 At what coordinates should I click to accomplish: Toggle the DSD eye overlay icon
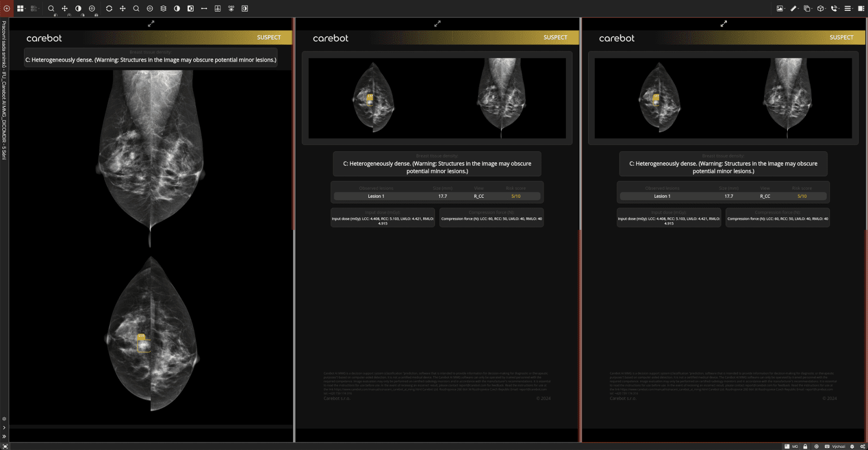coord(231,9)
